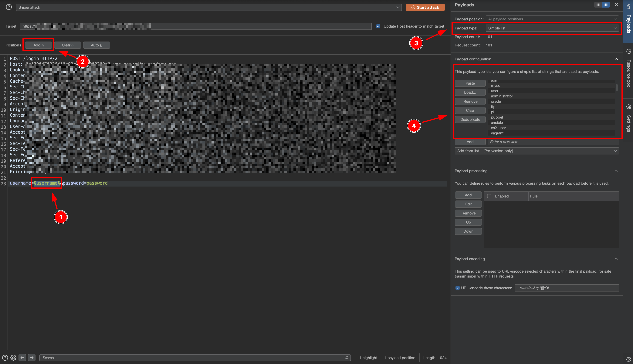Open the Sniper attack type dropdown

tap(208, 7)
